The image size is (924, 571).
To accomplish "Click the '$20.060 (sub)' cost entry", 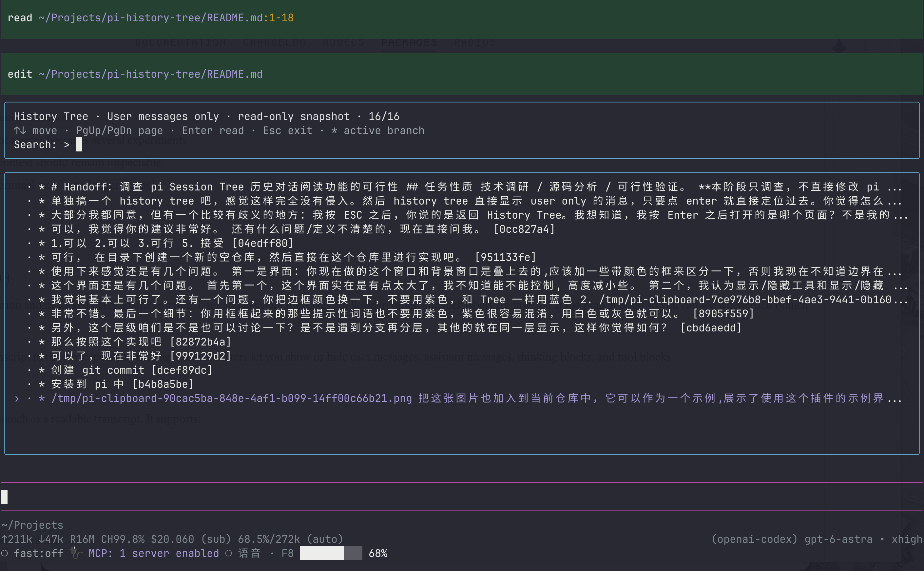I will [x=191, y=539].
